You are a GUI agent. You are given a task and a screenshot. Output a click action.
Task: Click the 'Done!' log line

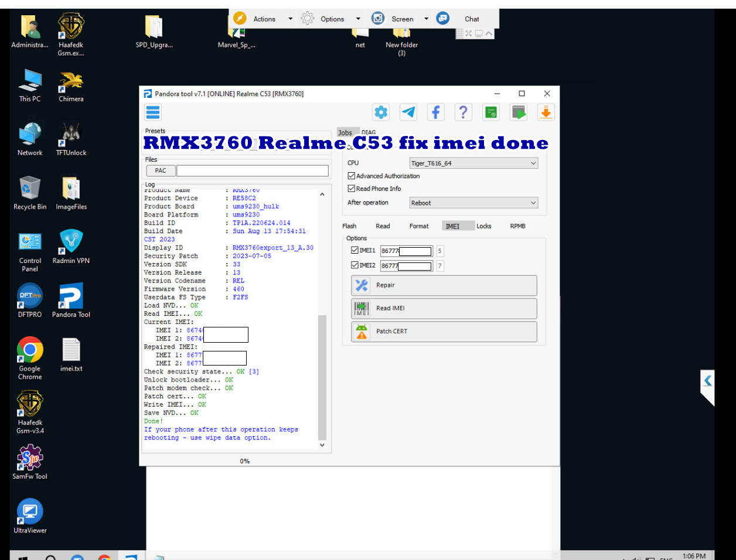click(154, 421)
